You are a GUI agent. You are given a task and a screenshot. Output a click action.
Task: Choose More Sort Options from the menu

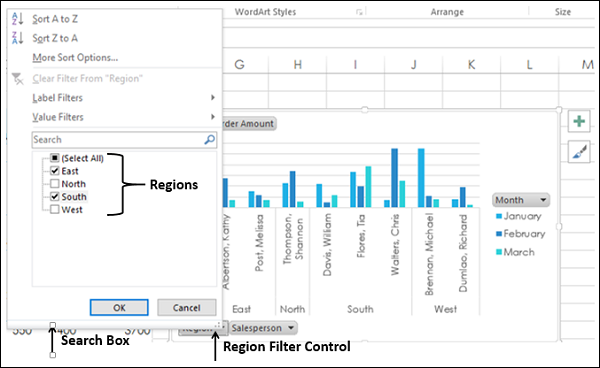click(75, 58)
